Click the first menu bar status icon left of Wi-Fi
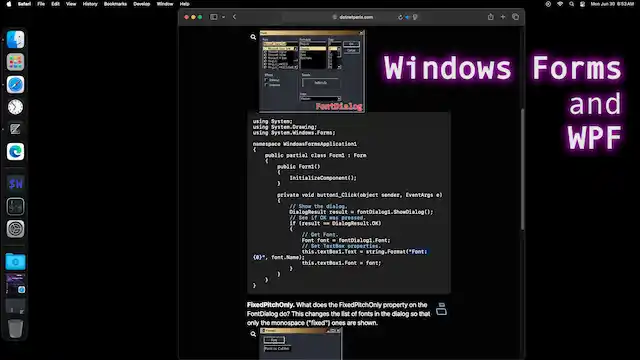Screen dimensions: 640x360 548,4
